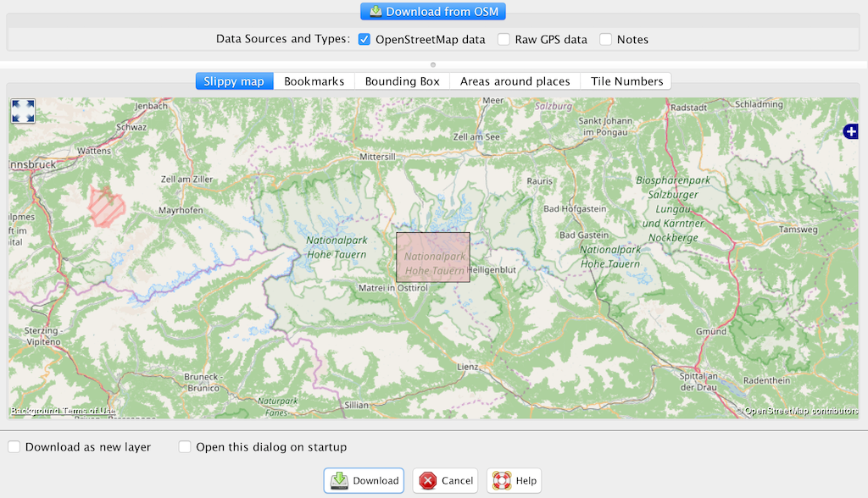Click the fullscreen map toggle icon
This screenshot has width=868, height=498.
tap(23, 111)
